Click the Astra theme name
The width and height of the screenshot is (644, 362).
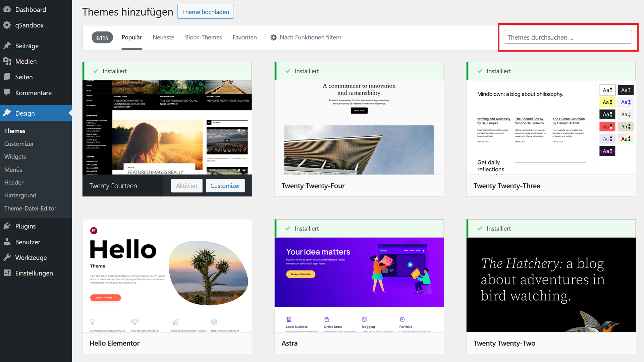[x=289, y=343]
